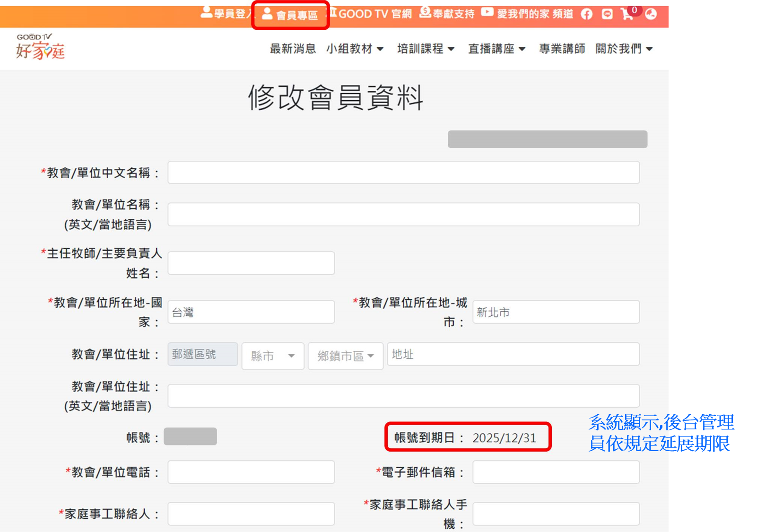The height and width of the screenshot is (532, 757).
Task: Click 學員登入 student login
Action: pos(226,14)
